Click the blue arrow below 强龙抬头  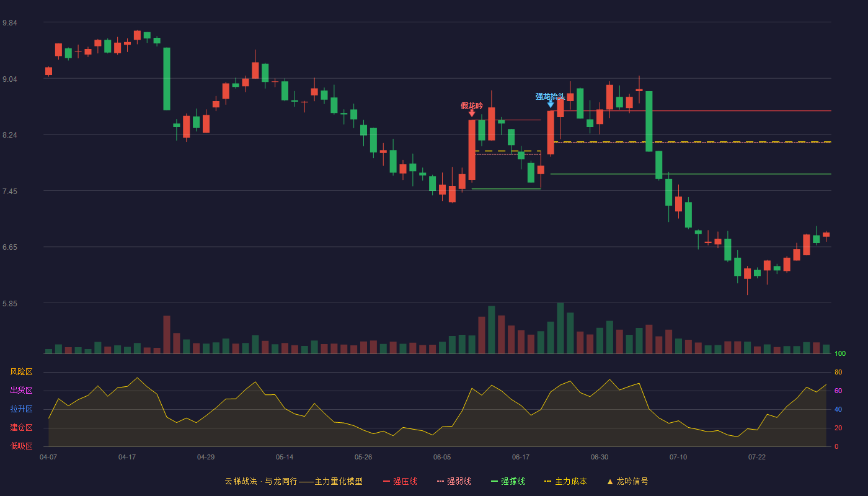tap(551, 104)
